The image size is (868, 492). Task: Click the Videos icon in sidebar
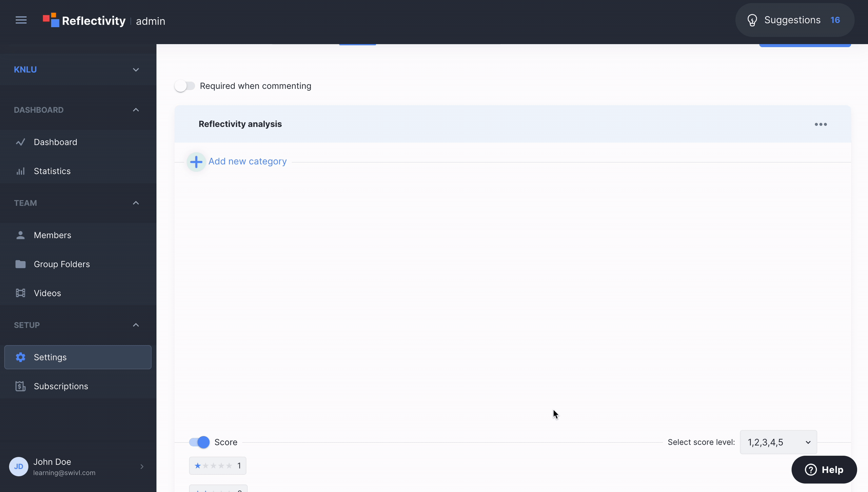click(x=20, y=293)
